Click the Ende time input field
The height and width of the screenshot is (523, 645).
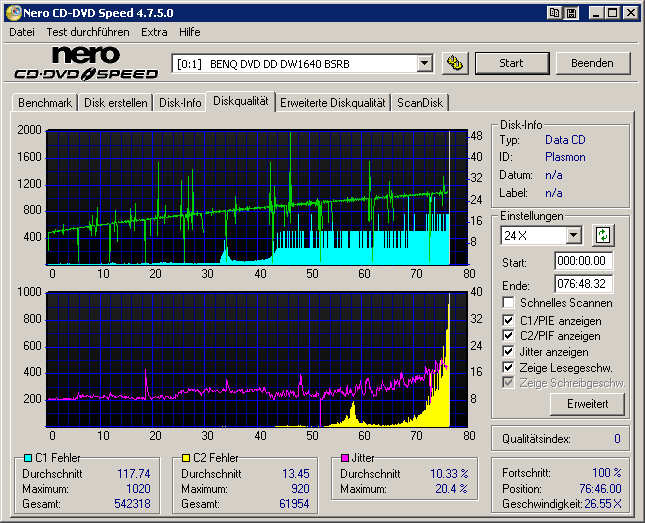tap(584, 283)
